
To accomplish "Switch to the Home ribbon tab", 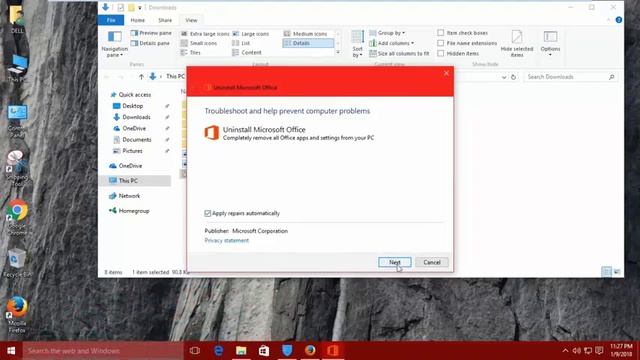I will pyautogui.click(x=138, y=20).
